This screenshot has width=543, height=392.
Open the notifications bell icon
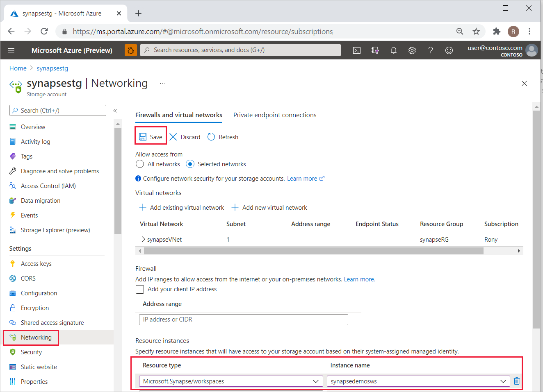[x=393, y=50]
